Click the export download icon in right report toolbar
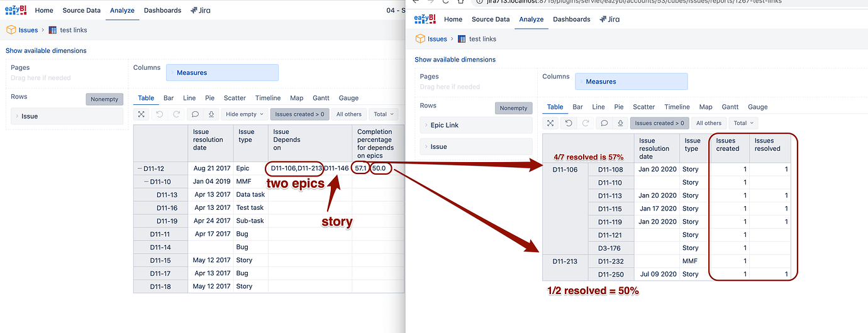Screen dimensions: 868x333 point(621,123)
